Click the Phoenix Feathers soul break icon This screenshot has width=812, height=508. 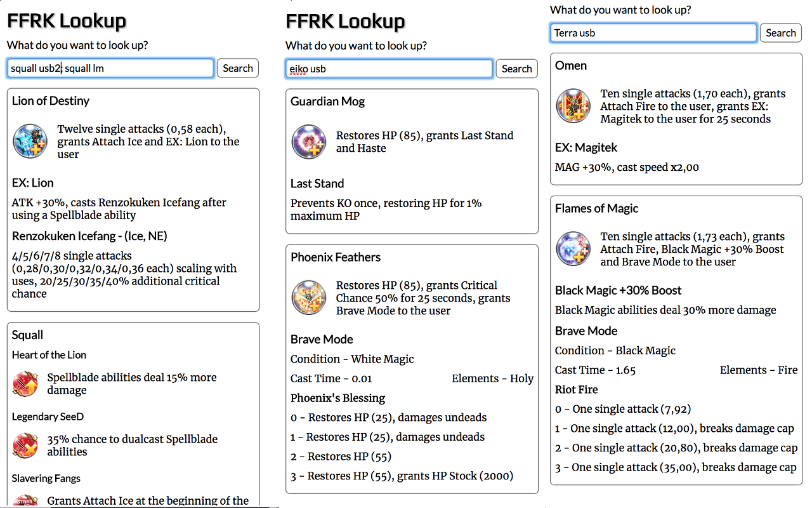(x=309, y=298)
